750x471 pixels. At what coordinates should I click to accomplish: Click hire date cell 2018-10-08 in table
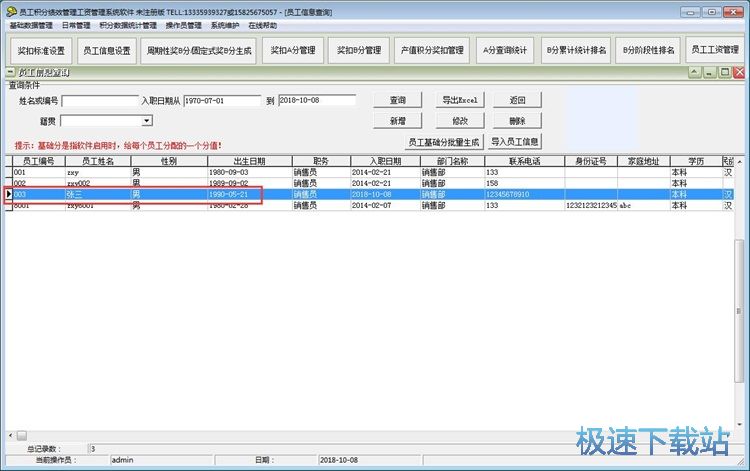pyautogui.click(x=386, y=194)
